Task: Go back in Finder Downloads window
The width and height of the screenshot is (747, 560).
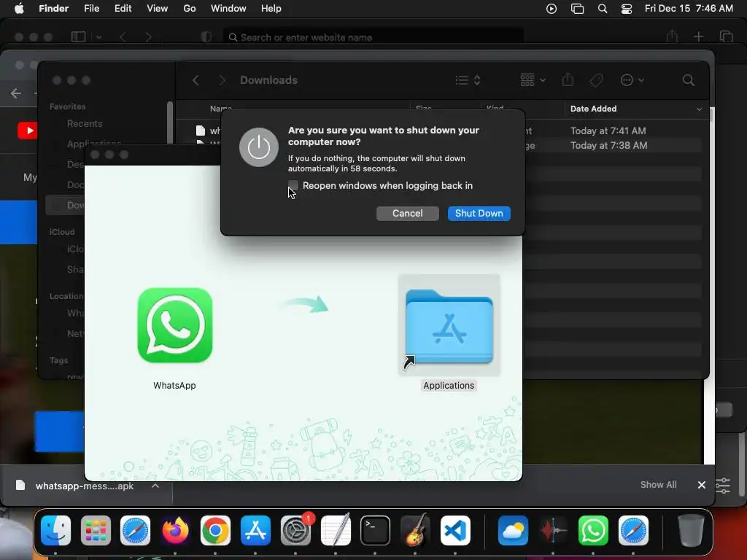Action: (x=196, y=80)
